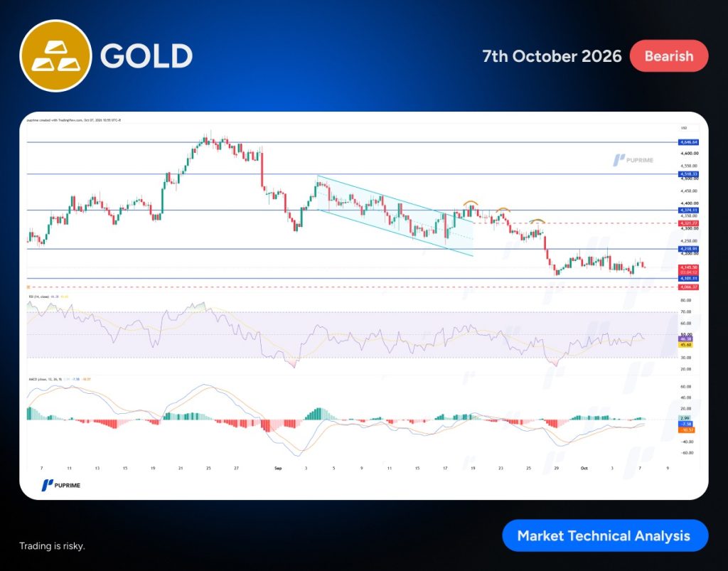Click the RSI 30.00 scale tick
The image size is (728, 571).
click(x=686, y=358)
